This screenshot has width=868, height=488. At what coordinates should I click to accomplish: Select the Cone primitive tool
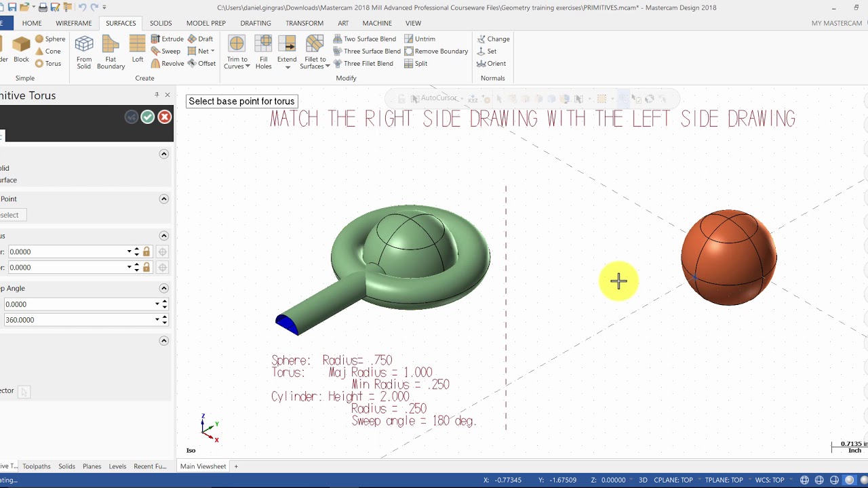[48, 51]
